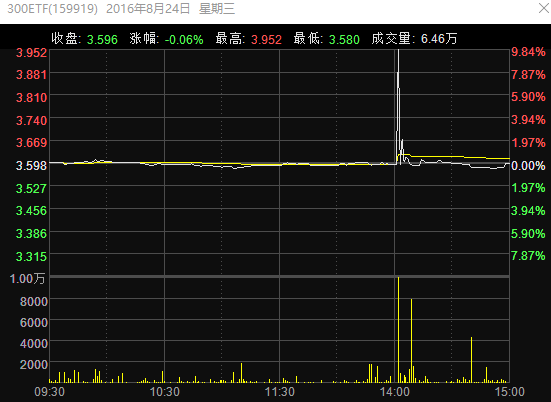551x402 pixels.
Task: Click the 成交量 value 6.46万
Action: (439, 39)
